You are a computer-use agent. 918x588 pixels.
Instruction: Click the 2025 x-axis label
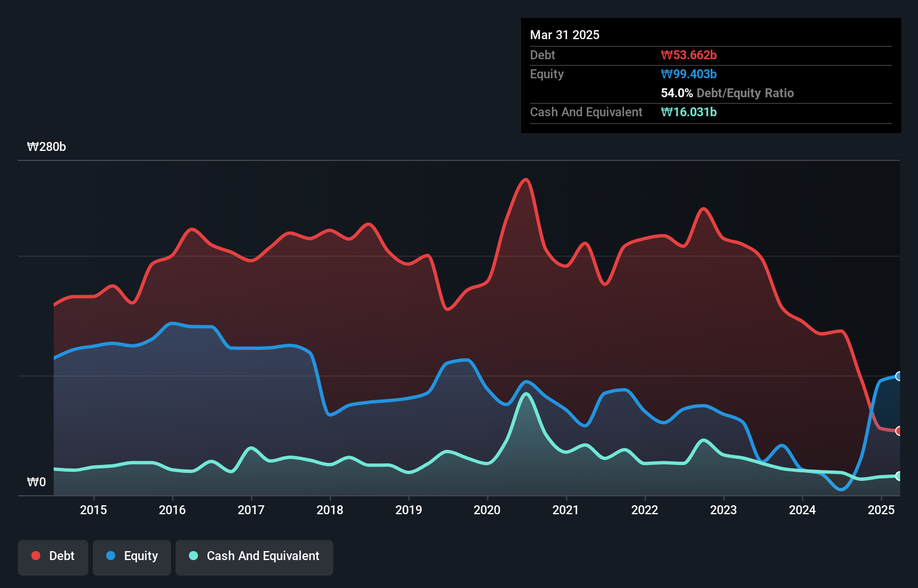pos(881,510)
